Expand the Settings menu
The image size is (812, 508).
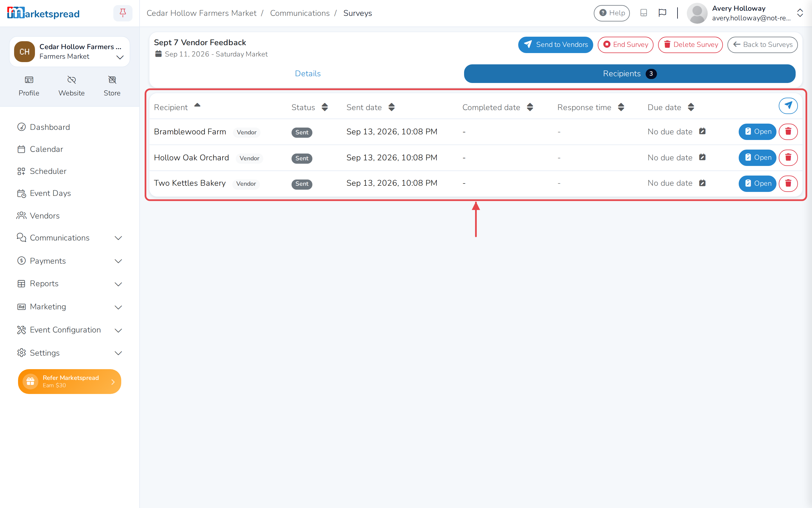point(69,353)
